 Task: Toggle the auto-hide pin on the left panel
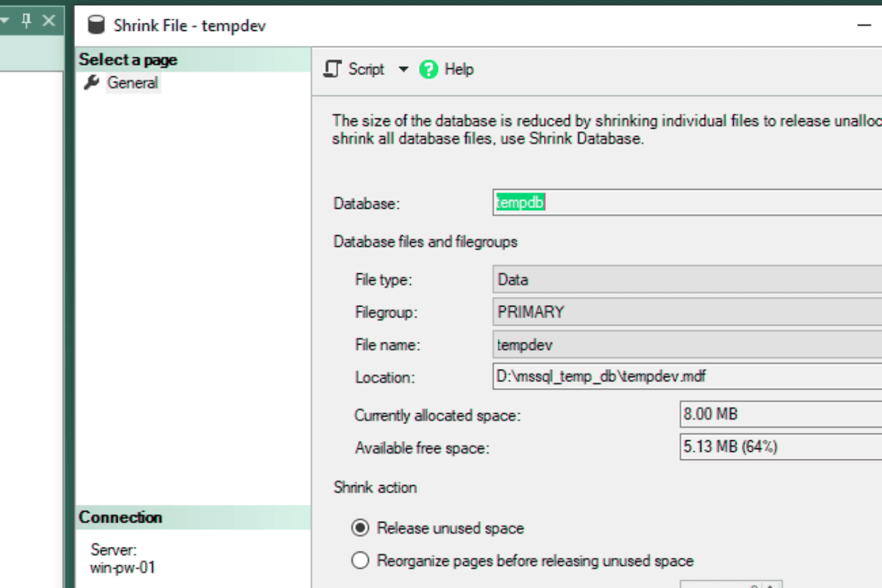pyautogui.click(x=26, y=21)
